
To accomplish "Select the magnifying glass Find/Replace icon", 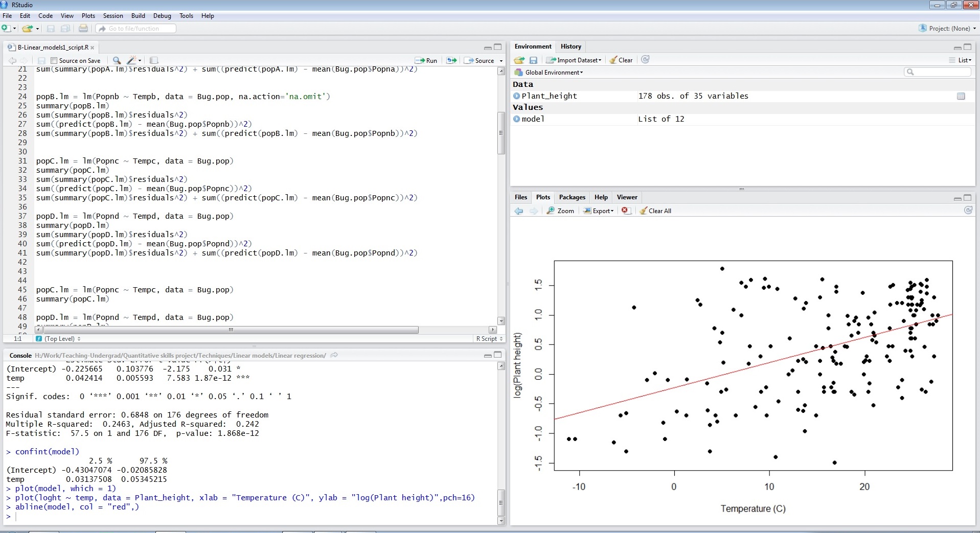I will point(117,60).
